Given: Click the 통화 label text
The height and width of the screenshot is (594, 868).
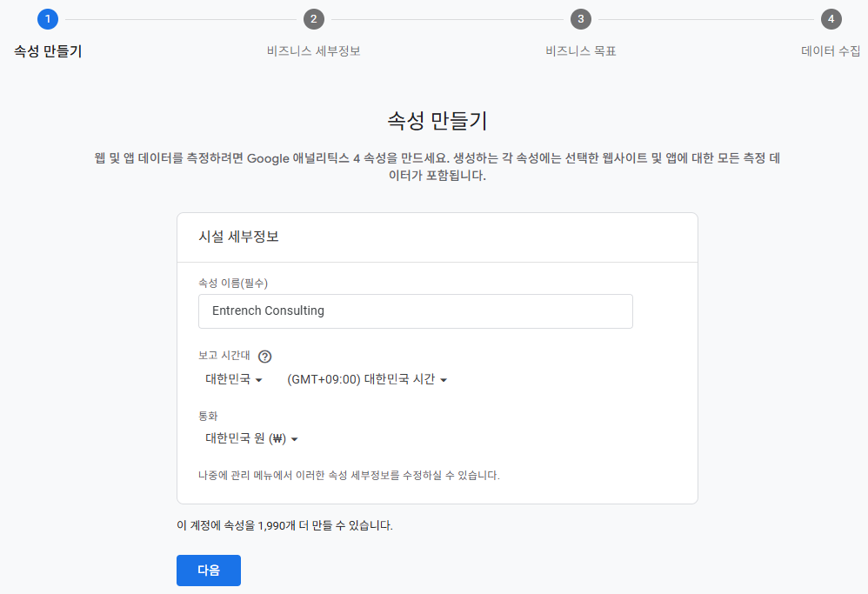Looking at the screenshot, I should coord(208,416).
